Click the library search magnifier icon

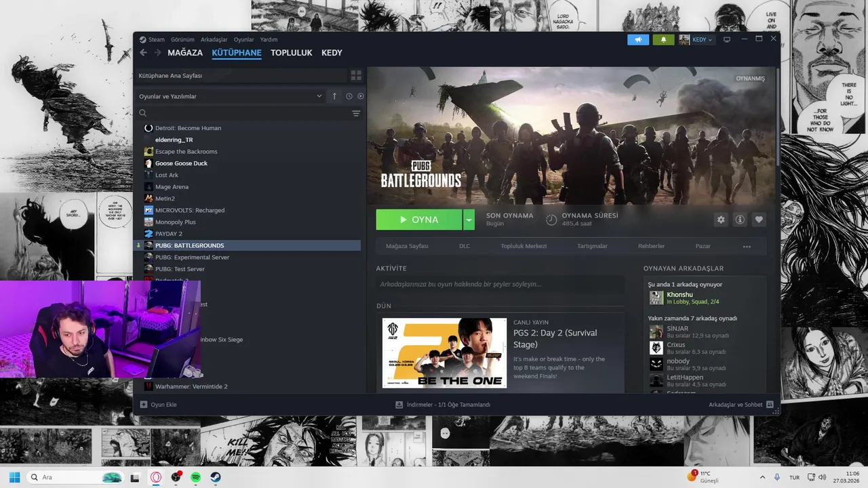tap(142, 113)
